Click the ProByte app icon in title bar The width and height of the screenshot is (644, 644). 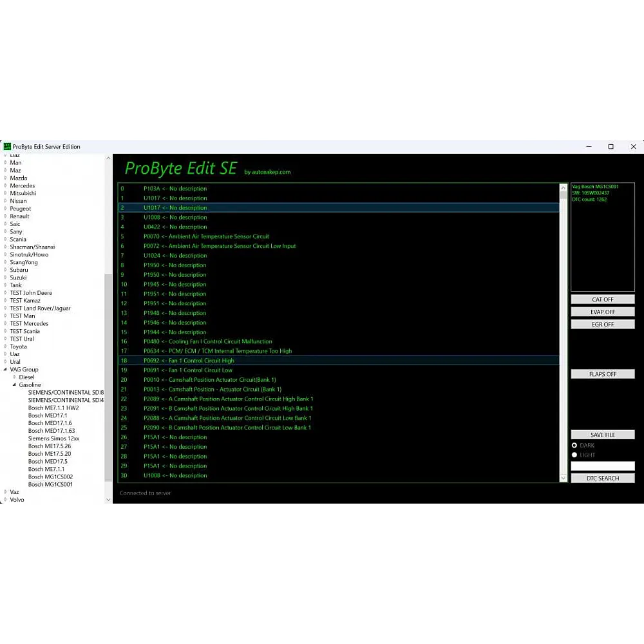tap(7, 147)
